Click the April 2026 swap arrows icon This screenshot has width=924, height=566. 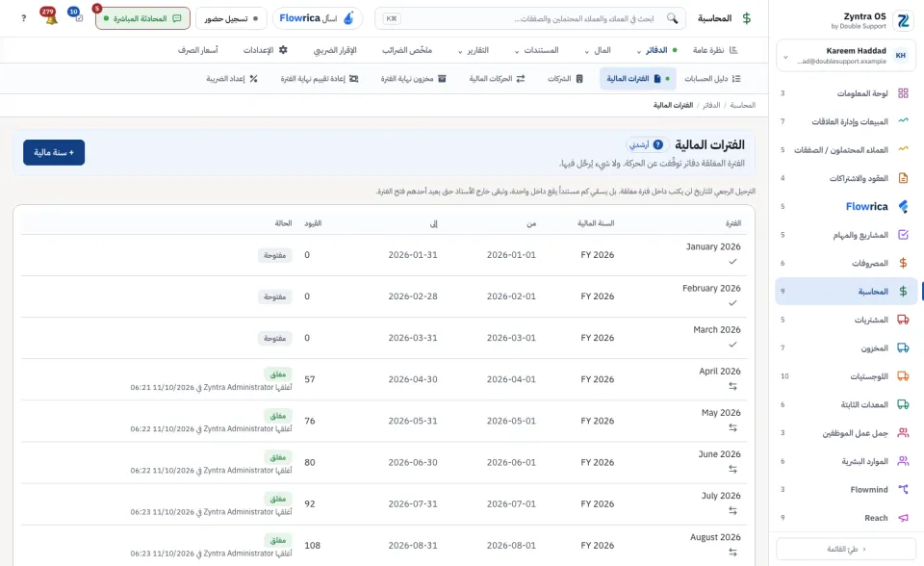coord(732,386)
